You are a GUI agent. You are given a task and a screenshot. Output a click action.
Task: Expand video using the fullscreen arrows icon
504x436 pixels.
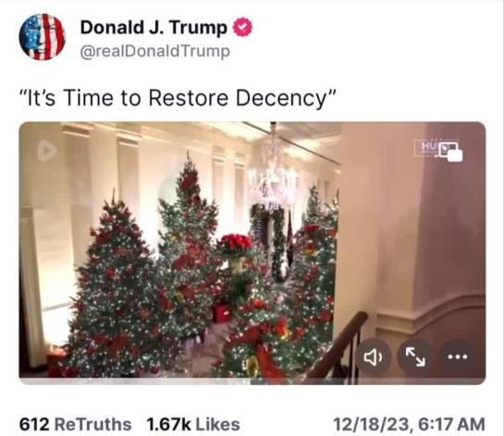415,356
